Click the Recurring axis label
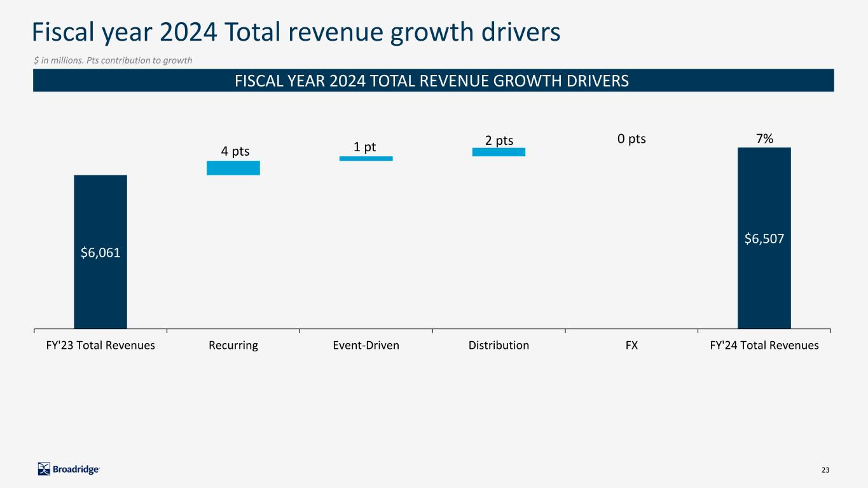This screenshot has height=488, width=868. (233, 346)
